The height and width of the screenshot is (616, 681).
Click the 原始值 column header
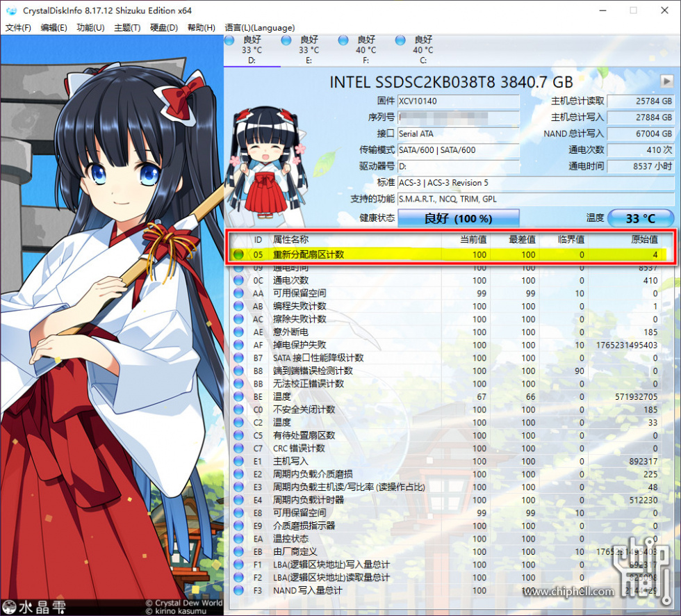pos(644,239)
